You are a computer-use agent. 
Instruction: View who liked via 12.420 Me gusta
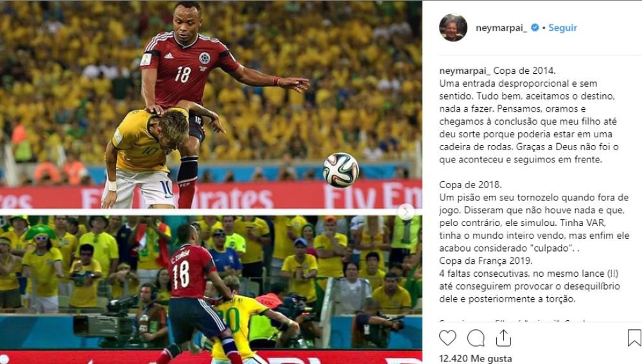[475, 359]
